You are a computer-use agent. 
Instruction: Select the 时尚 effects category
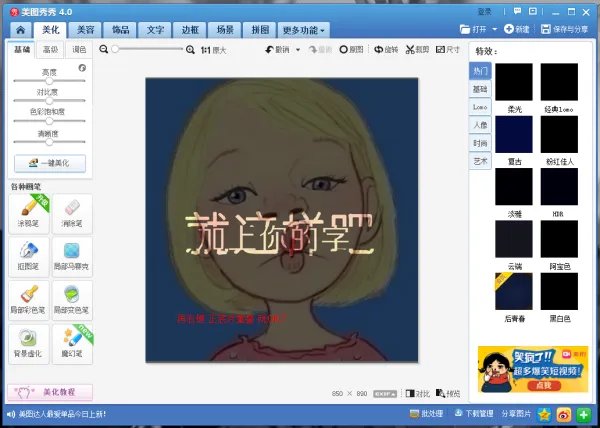(x=480, y=143)
